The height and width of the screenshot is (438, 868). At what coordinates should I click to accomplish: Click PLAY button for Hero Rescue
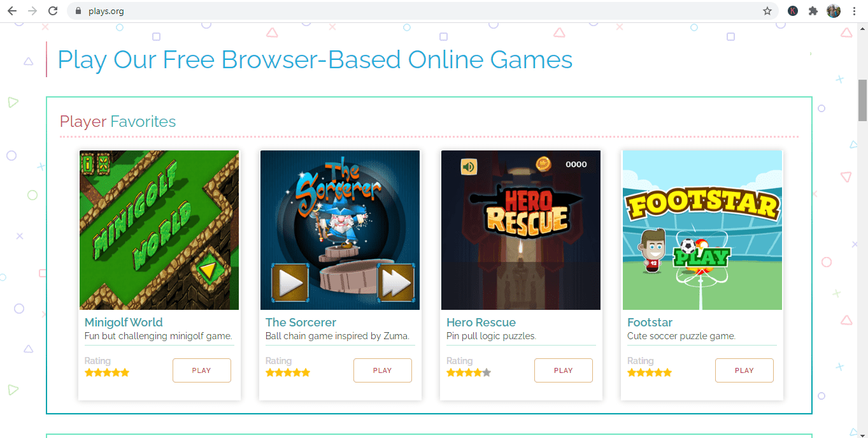click(x=564, y=370)
